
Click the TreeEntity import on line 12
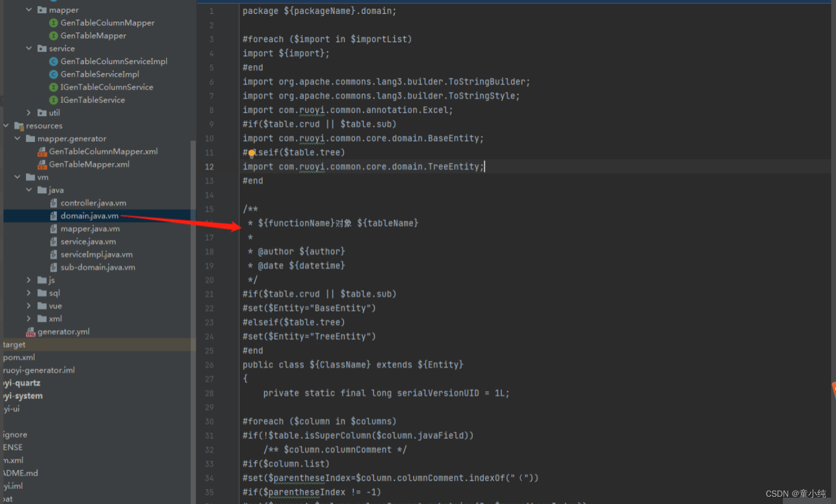coord(363,167)
